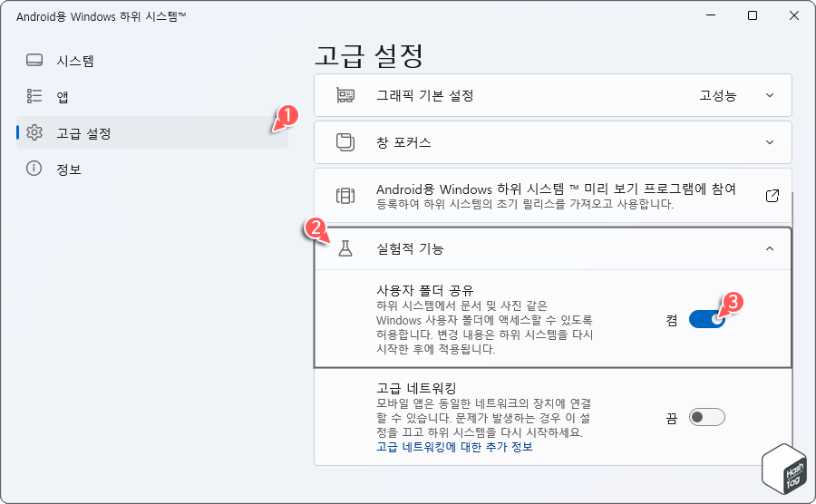Click the 정보 info circle icon
The image size is (816, 504).
34,169
